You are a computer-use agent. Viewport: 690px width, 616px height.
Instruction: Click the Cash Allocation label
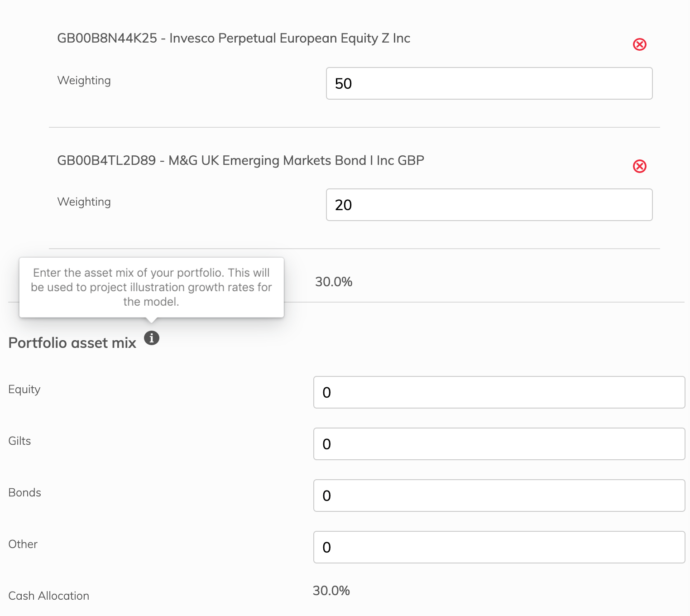tap(49, 596)
